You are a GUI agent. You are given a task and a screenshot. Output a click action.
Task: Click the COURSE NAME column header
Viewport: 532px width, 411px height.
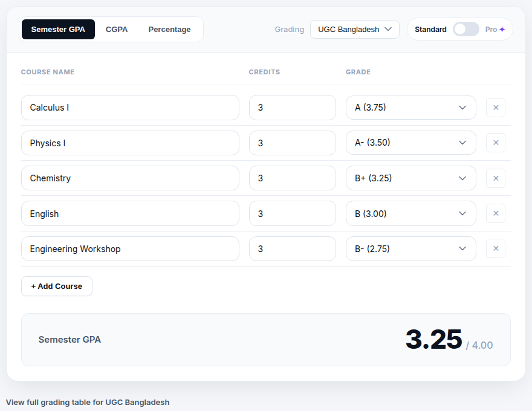[x=48, y=72]
